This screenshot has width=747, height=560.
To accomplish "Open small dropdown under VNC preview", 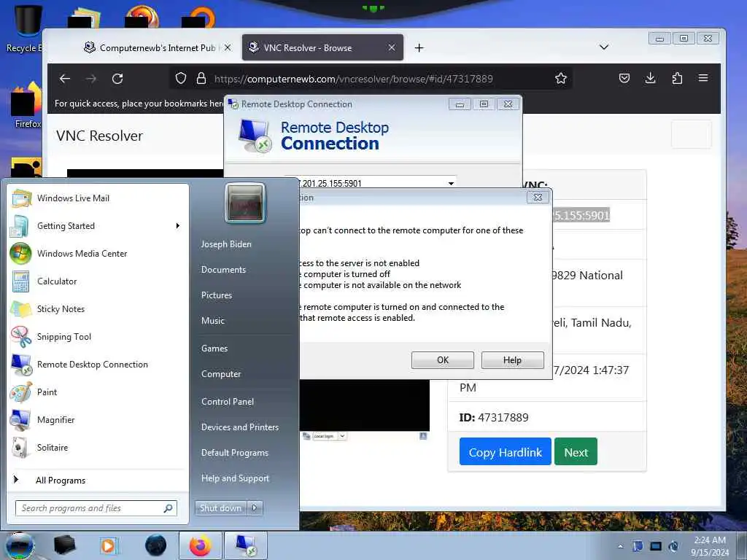I will click(x=343, y=436).
